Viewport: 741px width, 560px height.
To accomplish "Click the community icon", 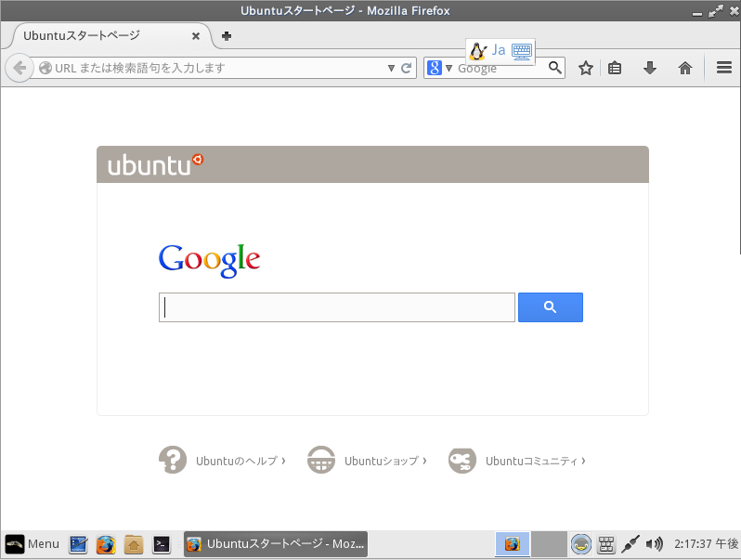I will coord(462,461).
